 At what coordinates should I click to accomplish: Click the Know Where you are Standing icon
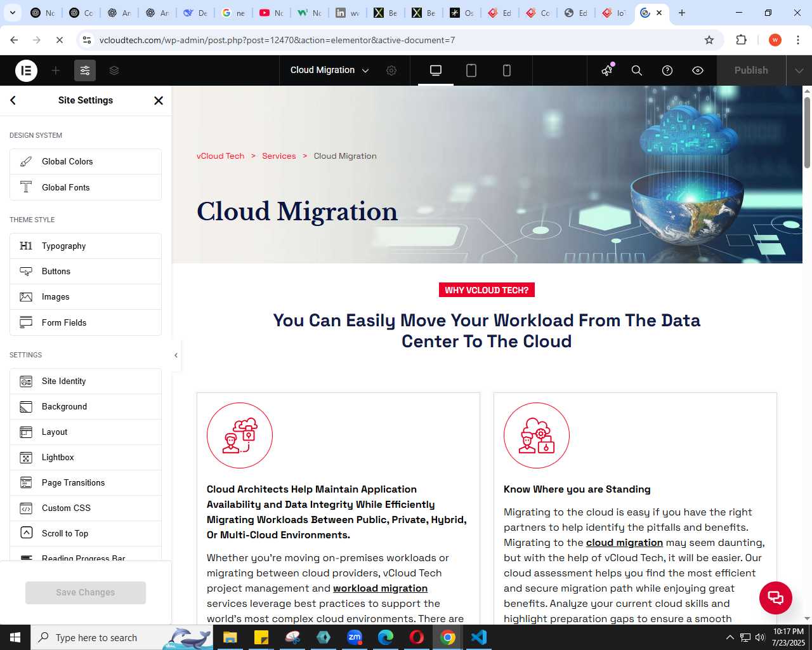[537, 435]
